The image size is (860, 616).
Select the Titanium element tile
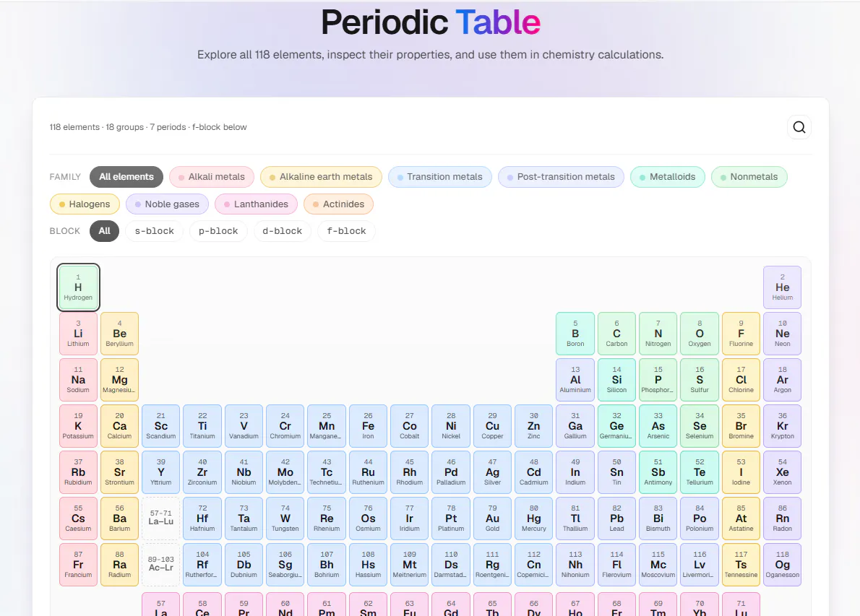tap(202, 426)
